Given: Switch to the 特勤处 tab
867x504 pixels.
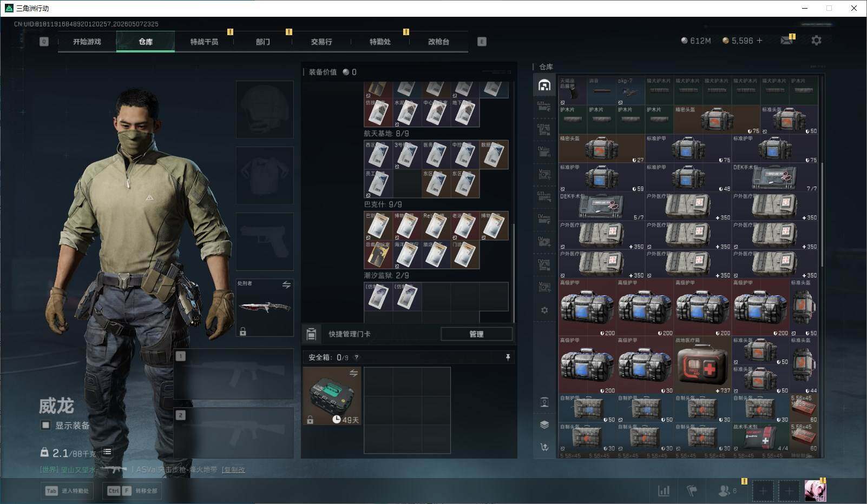Looking at the screenshot, I should pos(380,42).
